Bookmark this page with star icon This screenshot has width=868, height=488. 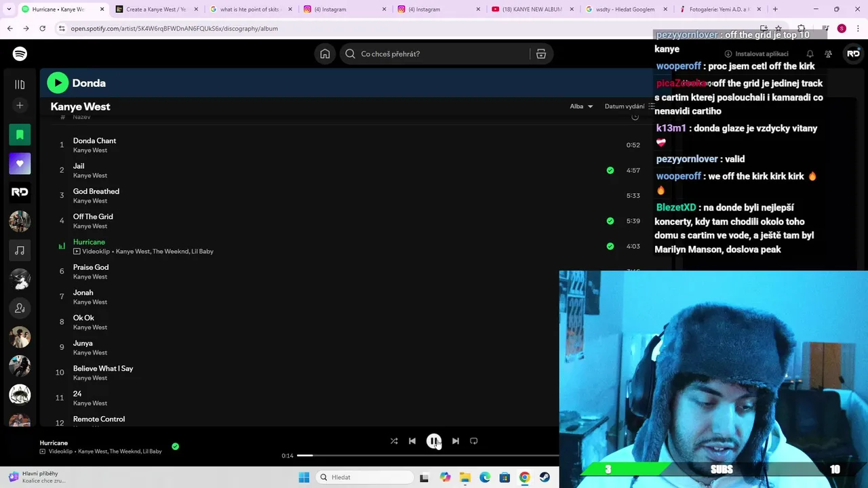(778, 28)
